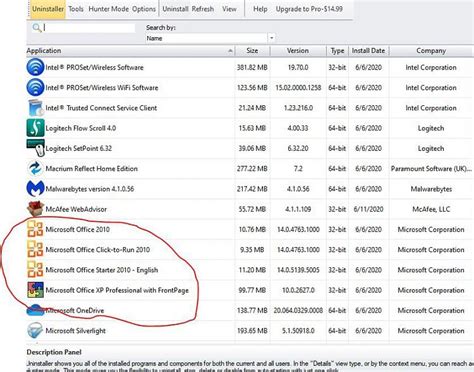Click the Macrium Reflect Home Edition icon

pyautogui.click(x=35, y=168)
